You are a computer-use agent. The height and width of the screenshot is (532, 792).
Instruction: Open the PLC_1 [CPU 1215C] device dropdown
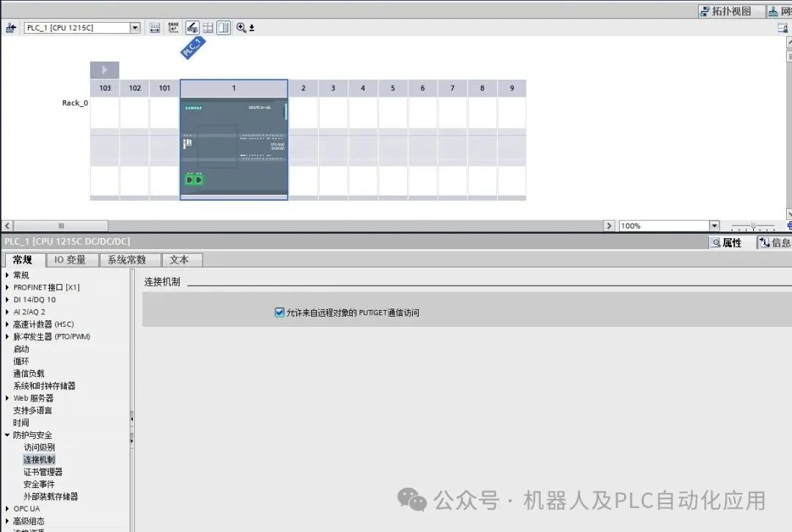(135, 28)
